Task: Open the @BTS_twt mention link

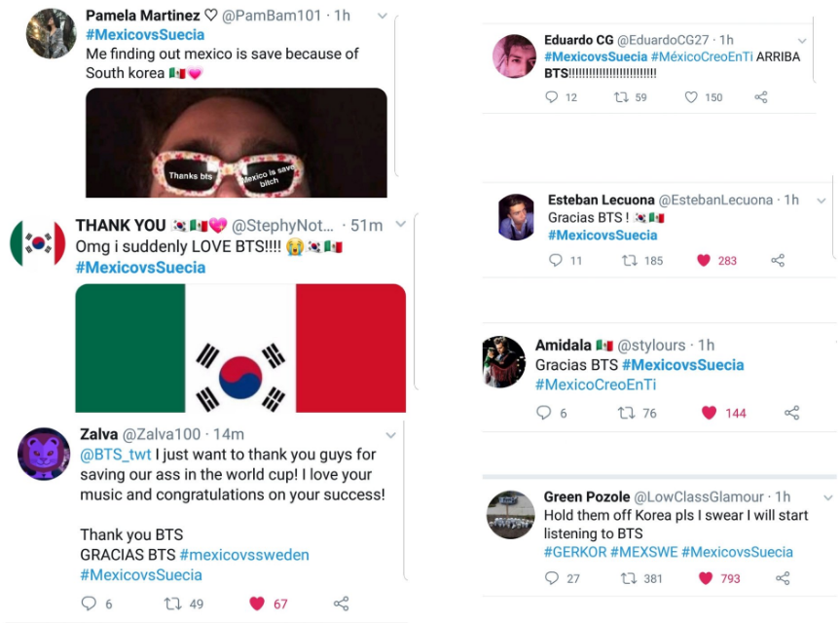Action: [x=116, y=455]
